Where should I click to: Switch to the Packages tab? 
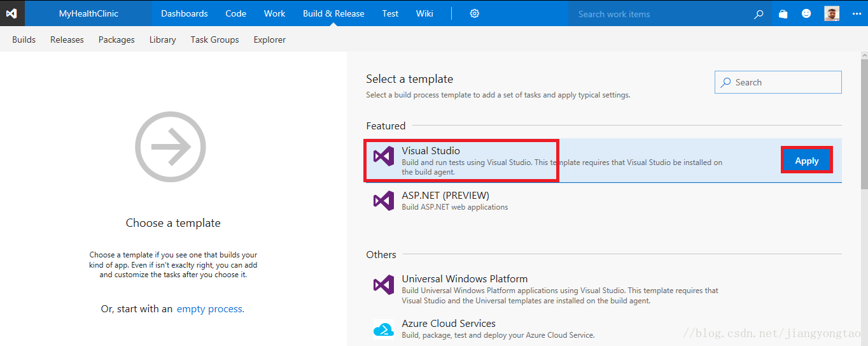click(116, 40)
